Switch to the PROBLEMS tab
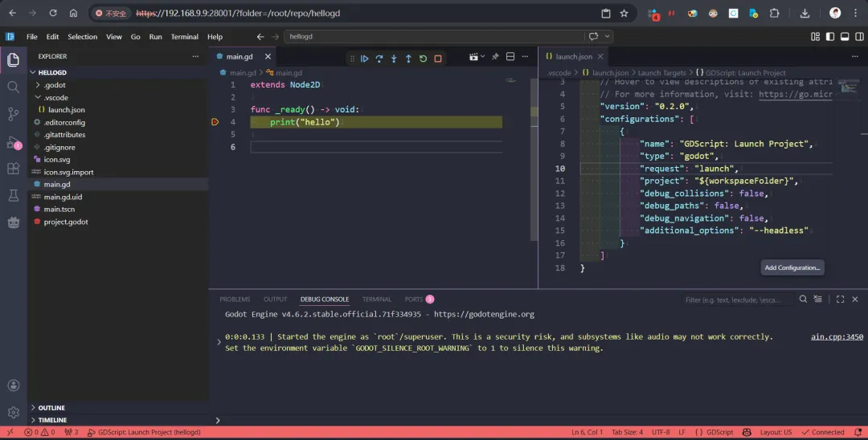 235,299
